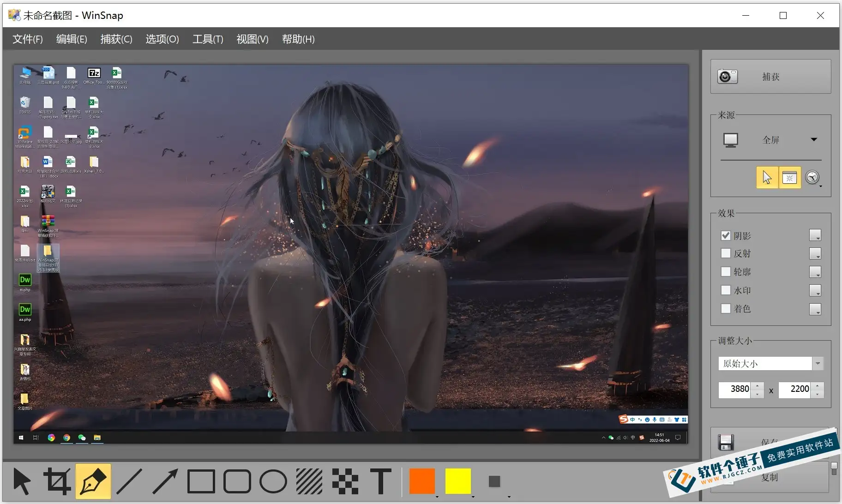Open 阴影 shadow settings button
Image resolution: width=842 pixels, height=504 pixels.
point(815,235)
